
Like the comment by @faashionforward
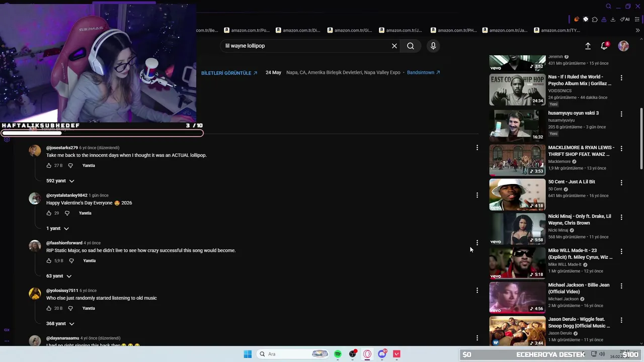click(x=49, y=261)
